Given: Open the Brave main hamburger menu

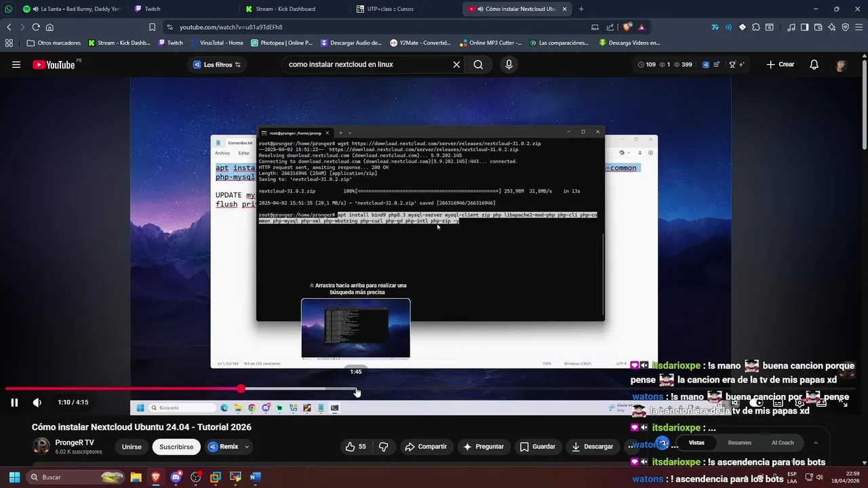Looking at the screenshot, I should (859, 27).
